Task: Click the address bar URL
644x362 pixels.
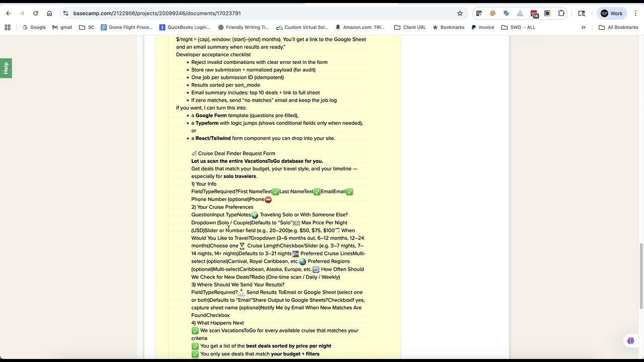Action: 157,14
